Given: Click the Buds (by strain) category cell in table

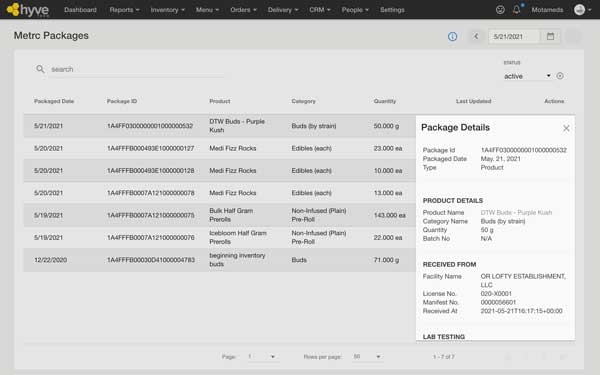Looking at the screenshot, I should [x=313, y=126].
